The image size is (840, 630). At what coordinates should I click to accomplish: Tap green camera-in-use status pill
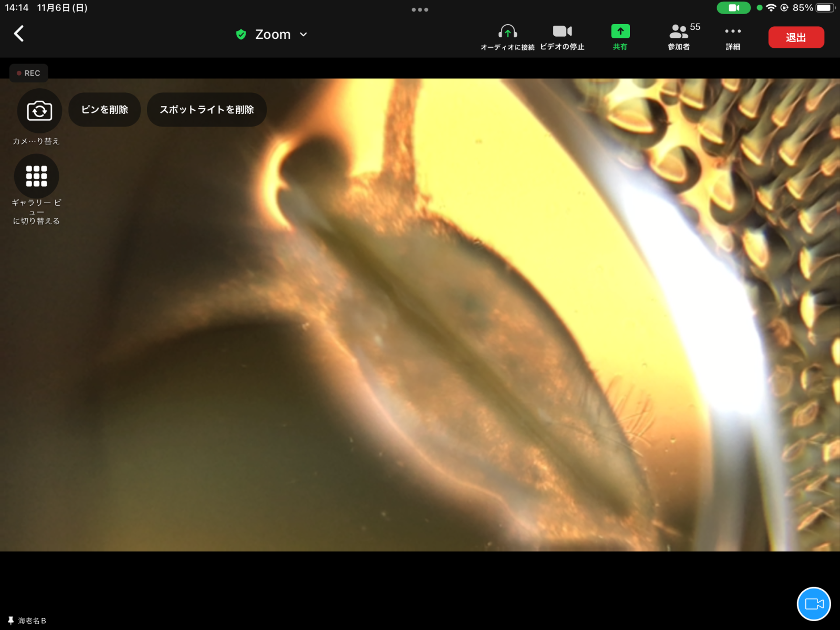733,8
